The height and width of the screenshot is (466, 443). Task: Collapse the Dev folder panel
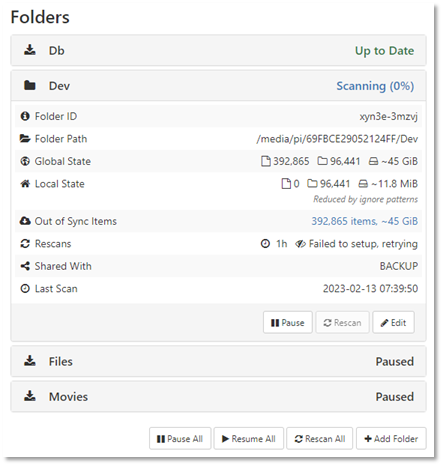pos(218,86)
